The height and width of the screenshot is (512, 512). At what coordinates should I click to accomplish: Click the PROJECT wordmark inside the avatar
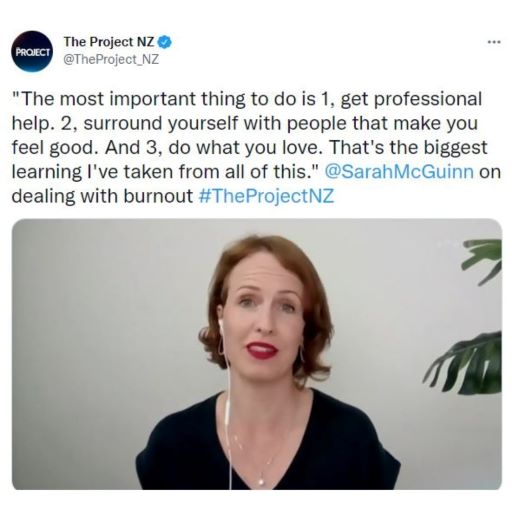pos(33,52)
